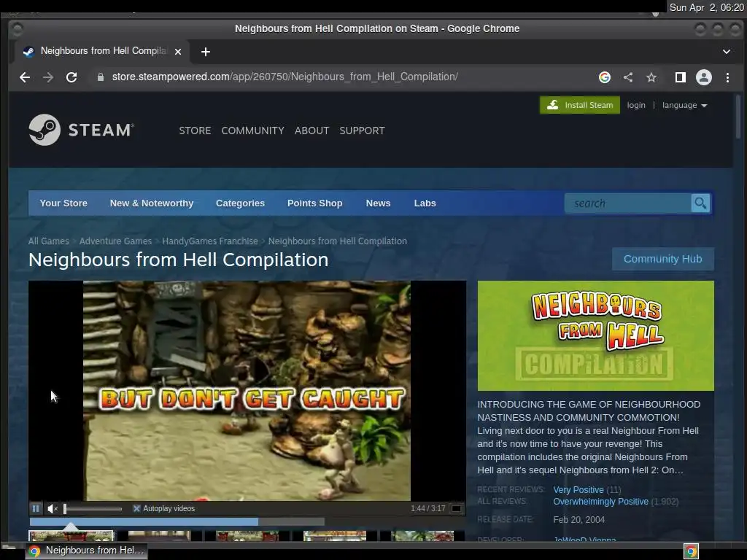Select the third media thumbnail
Image resolution: width=747 pixels, height=560 pixels.
pos(247,536)
